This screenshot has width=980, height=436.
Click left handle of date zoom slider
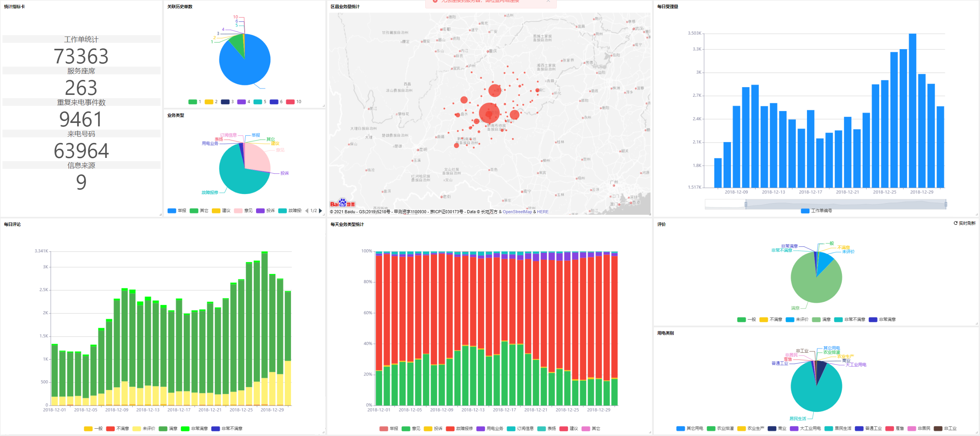tap(746, 204)
